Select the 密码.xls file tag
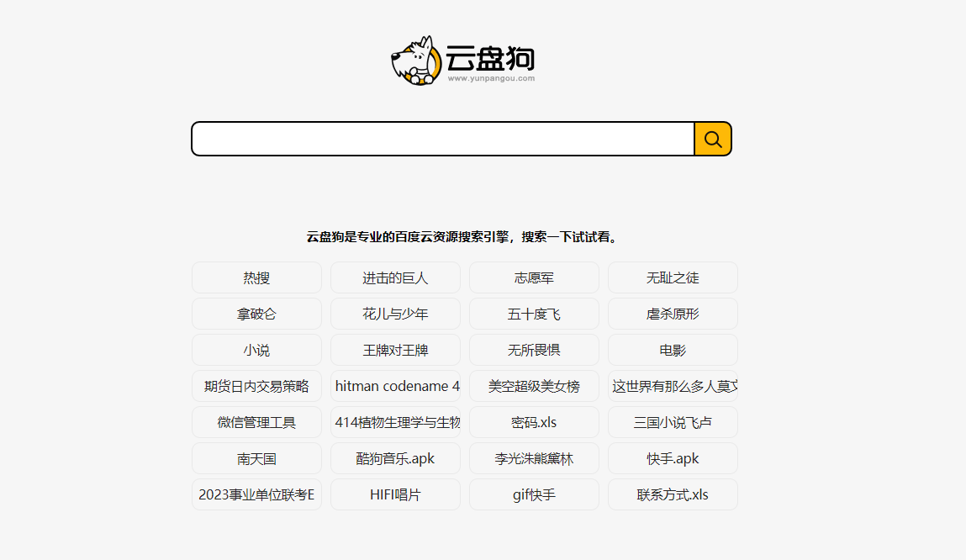Image resolution: width=966 pixels, height=560 pixels. click(x=534, y=422)
